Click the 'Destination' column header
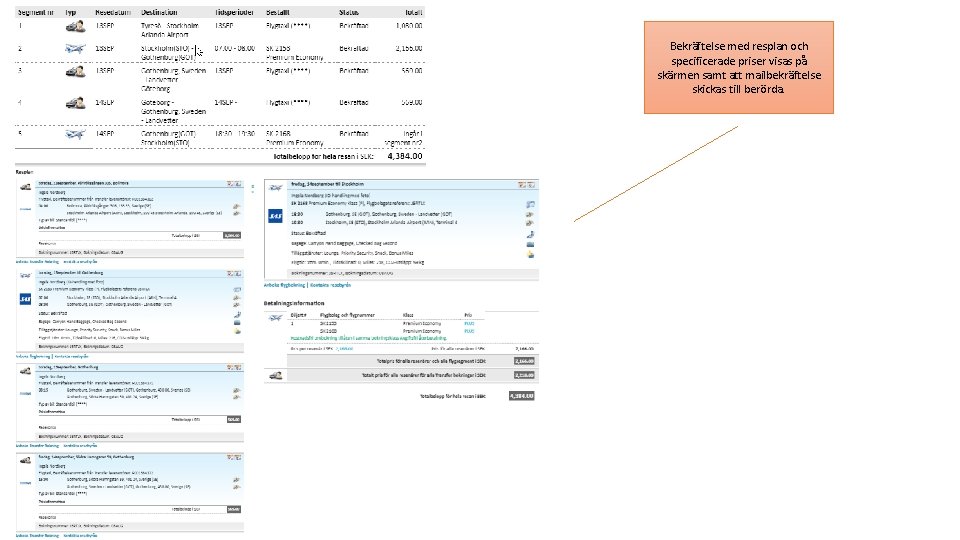Image resolution: width=960 pixels, height=540 pixels. pos(159,12)
